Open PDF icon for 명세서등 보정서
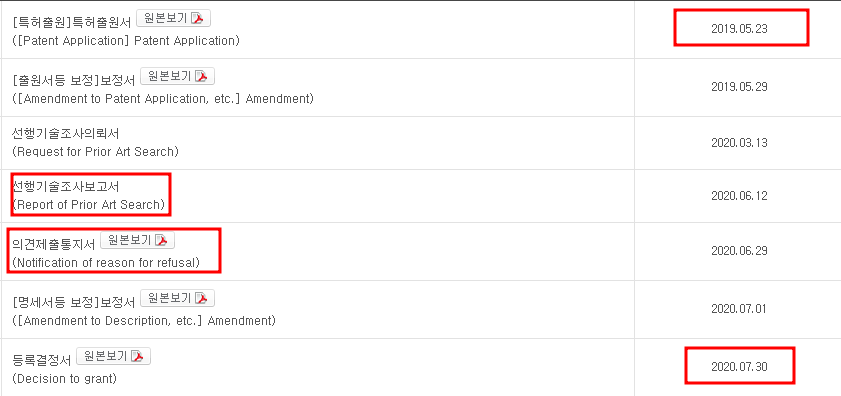 click(202, 298)
